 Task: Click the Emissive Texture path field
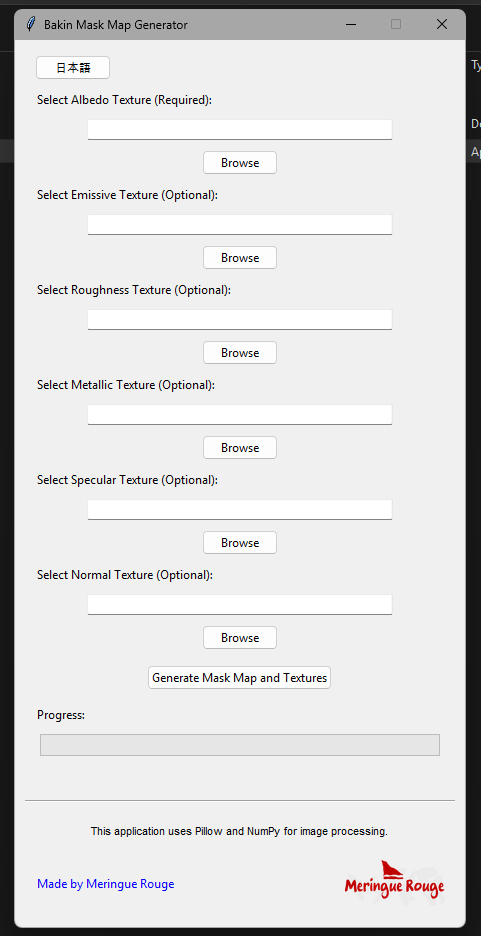240,224
